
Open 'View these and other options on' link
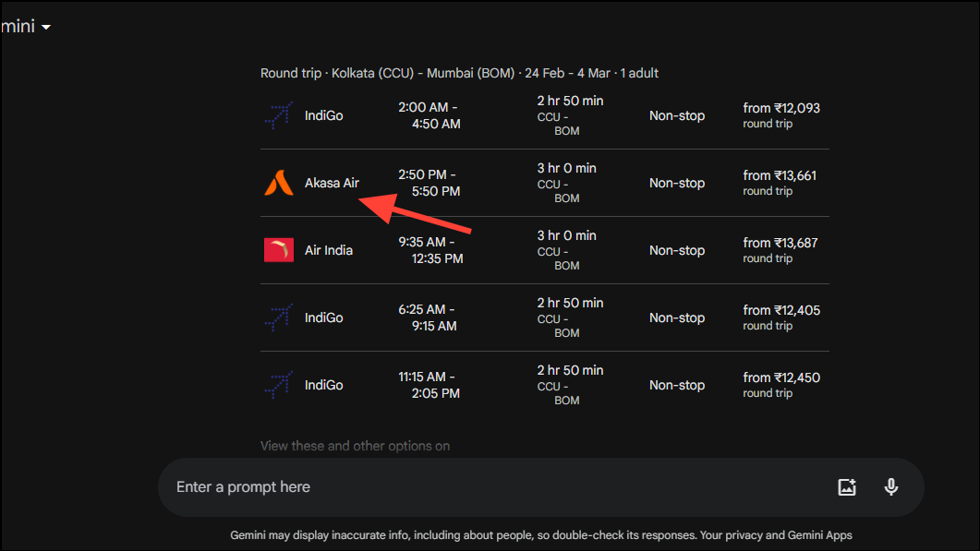tap(355, 446)
